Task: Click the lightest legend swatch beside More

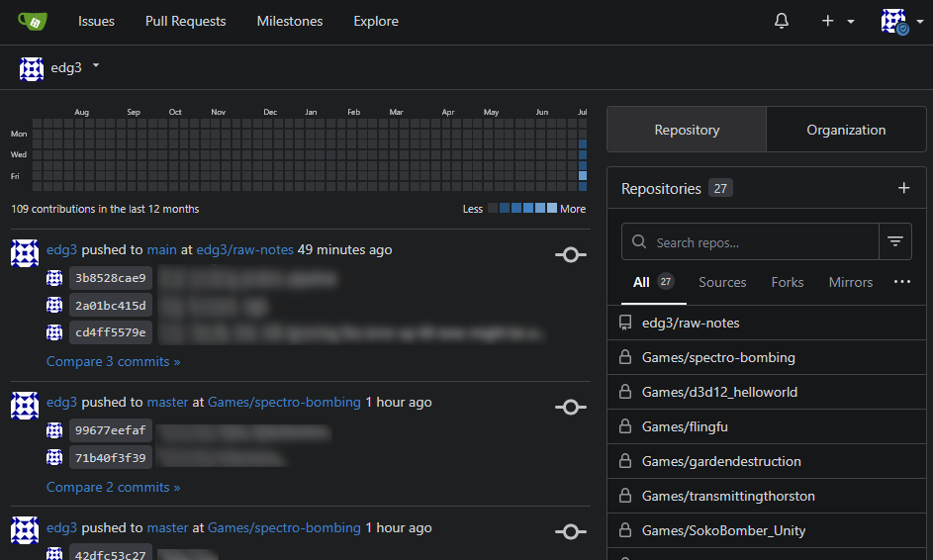Action: pos(552,208)
